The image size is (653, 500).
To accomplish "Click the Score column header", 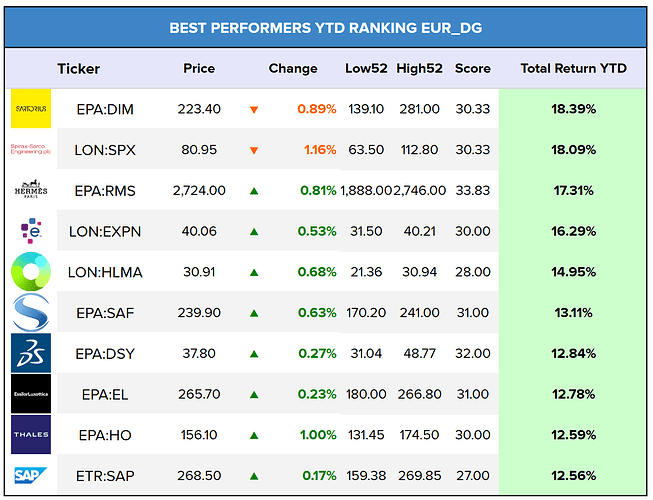I will (x=473, y=68).
